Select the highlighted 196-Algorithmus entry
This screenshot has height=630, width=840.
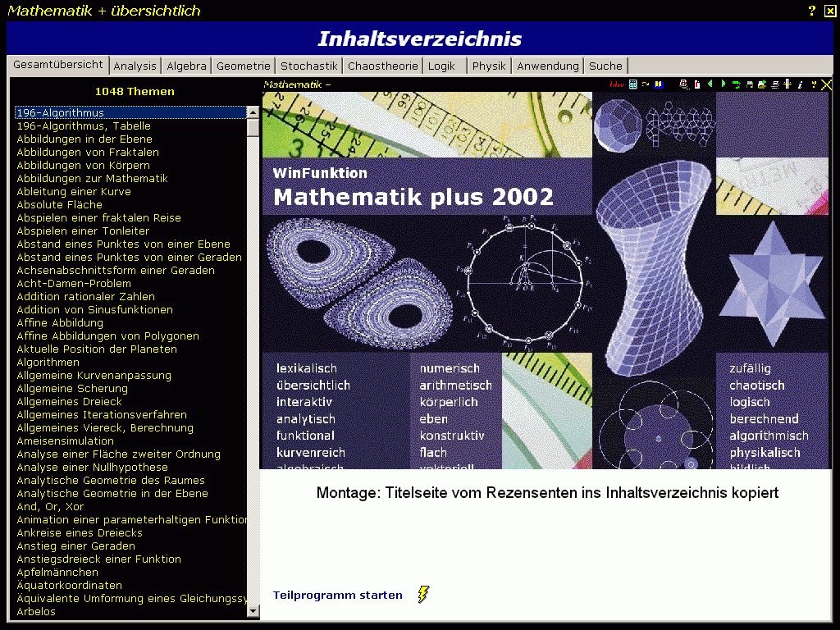[x=60, y=113]
